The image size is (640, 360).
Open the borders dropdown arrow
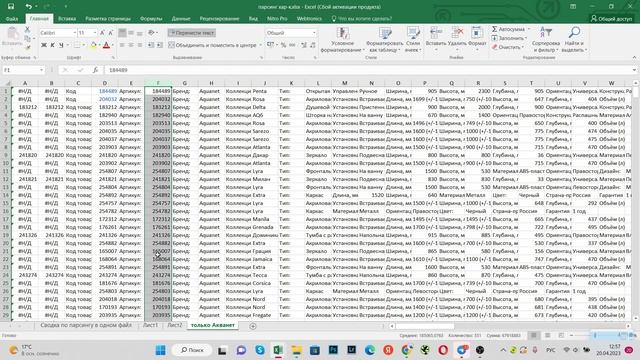[x=84, y=45]
